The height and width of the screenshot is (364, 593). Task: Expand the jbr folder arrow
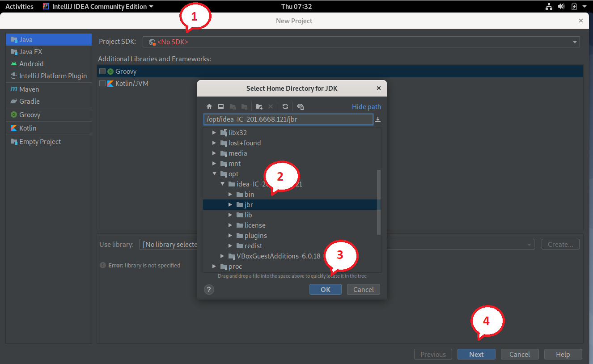tap(230, 204)
